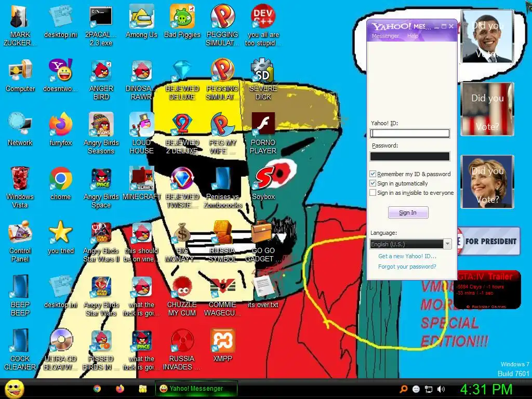
Task: Focus the Password input field
Action: pos(410,156)
